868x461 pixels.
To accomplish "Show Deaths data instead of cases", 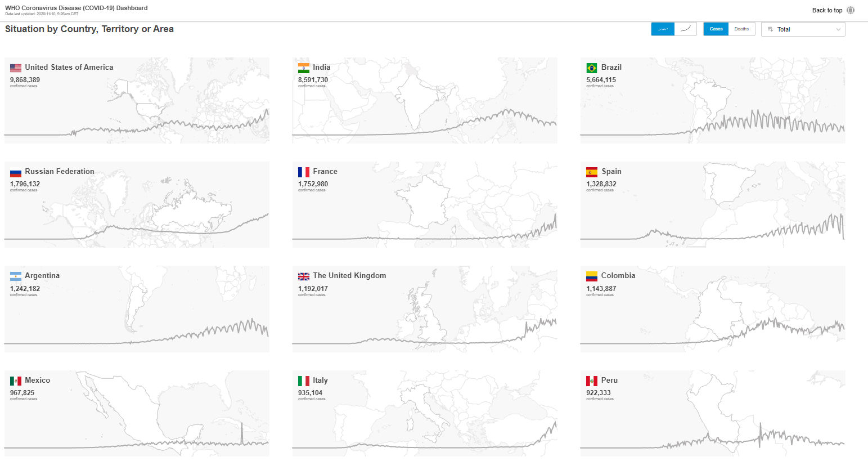I will (741, 29).
